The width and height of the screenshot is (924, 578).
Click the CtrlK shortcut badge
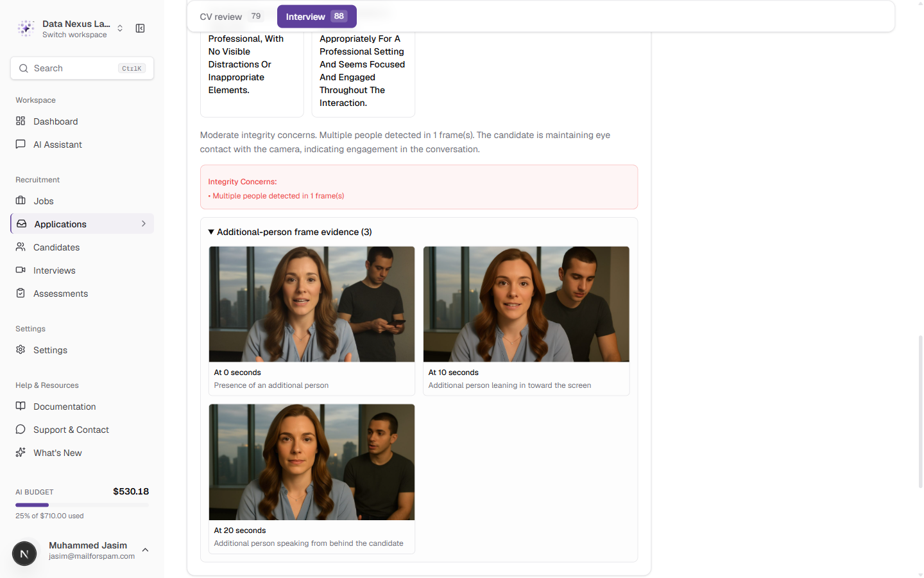132,68
